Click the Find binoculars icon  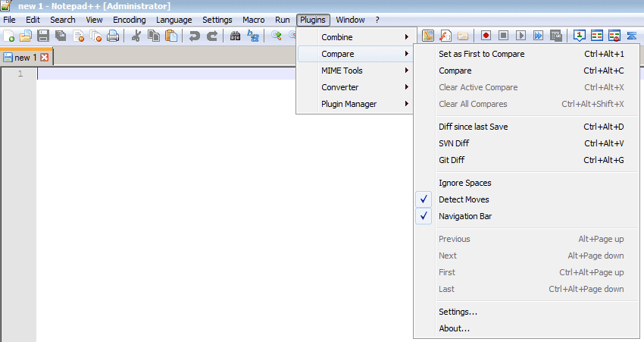pos(236,36)
